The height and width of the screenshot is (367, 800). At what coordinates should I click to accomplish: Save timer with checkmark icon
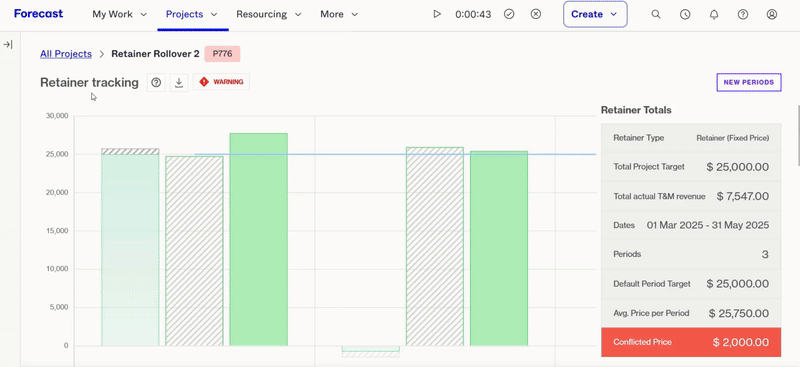pyautogui.click(x=509, y=14)
